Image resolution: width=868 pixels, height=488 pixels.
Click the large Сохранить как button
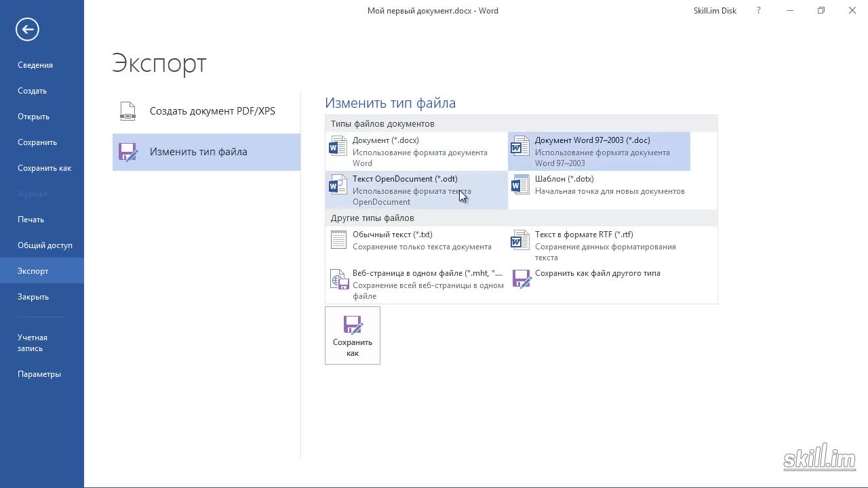coord(353,335)
